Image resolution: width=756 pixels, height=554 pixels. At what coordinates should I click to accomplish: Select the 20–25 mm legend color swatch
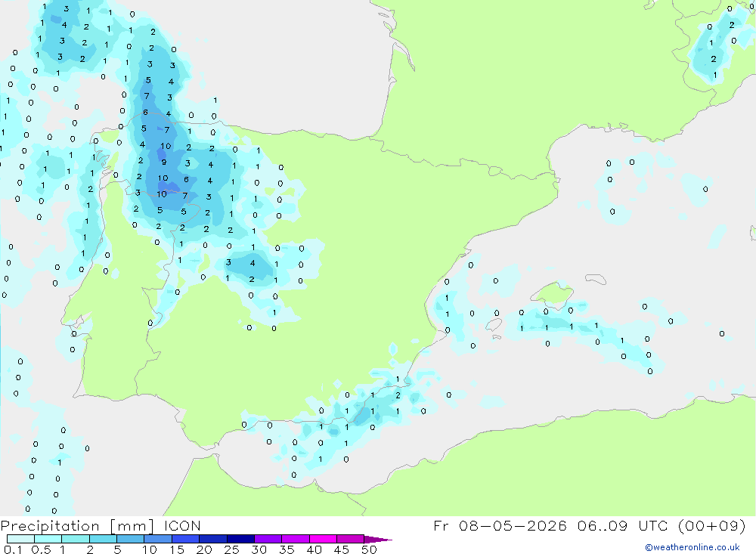click(213, 539)
